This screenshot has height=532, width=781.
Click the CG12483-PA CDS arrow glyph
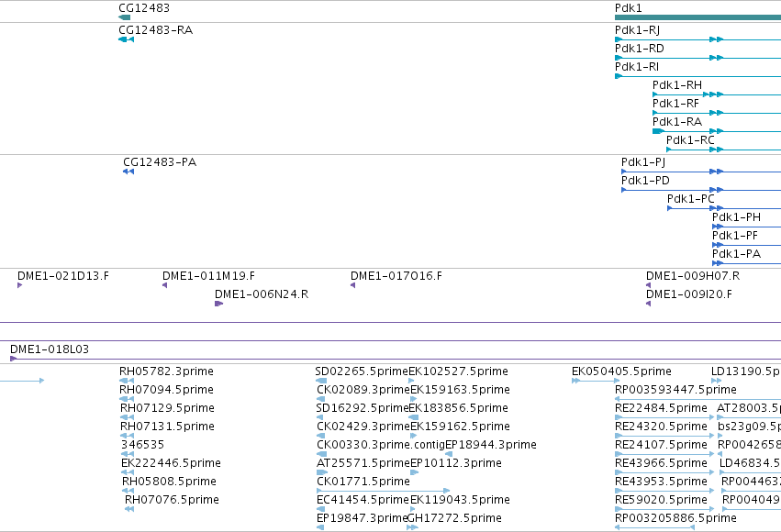[x=128, y=172]
